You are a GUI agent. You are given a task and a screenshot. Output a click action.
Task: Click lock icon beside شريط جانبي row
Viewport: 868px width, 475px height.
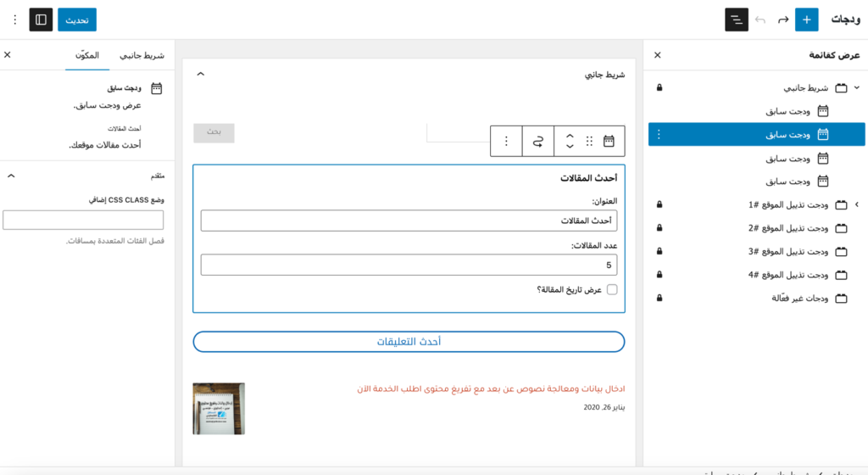659,87
